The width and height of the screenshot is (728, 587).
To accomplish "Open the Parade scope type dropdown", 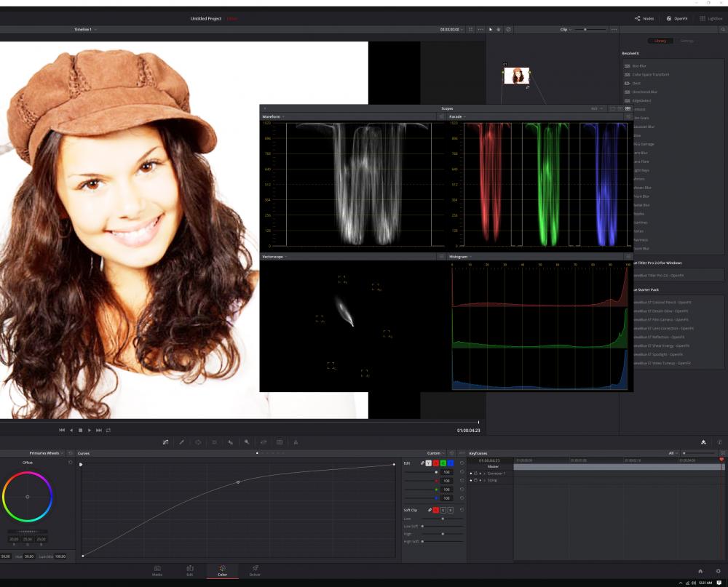I will tap(457, 116).
